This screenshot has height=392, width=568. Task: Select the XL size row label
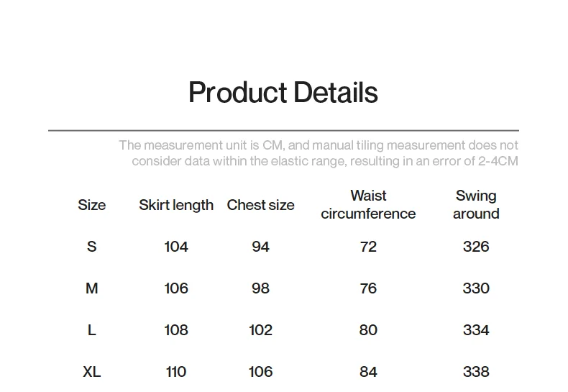tap(91, 372)
